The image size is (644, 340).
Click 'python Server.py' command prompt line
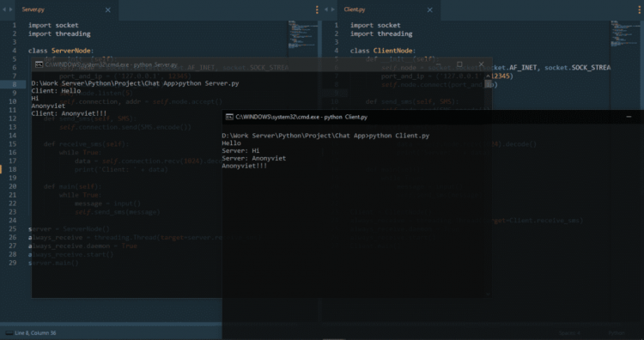tap(135, 83)
